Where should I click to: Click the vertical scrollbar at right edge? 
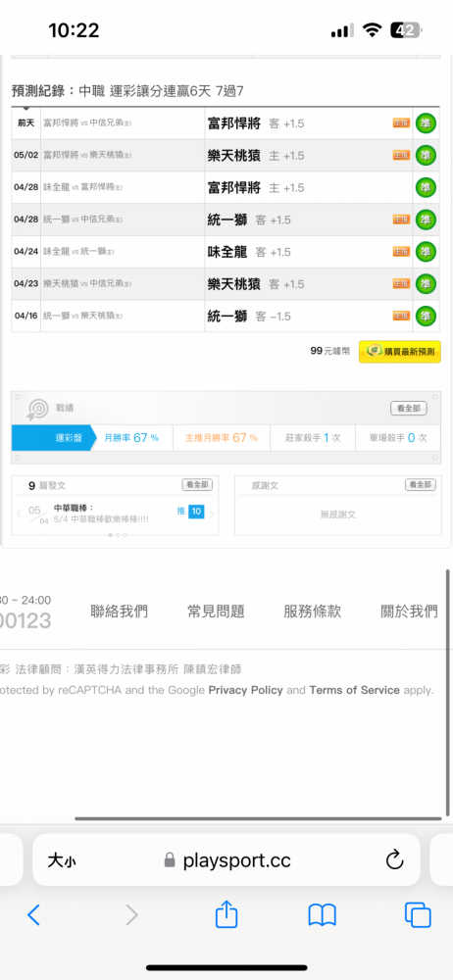pyautogui.click(x=448, y=693)
